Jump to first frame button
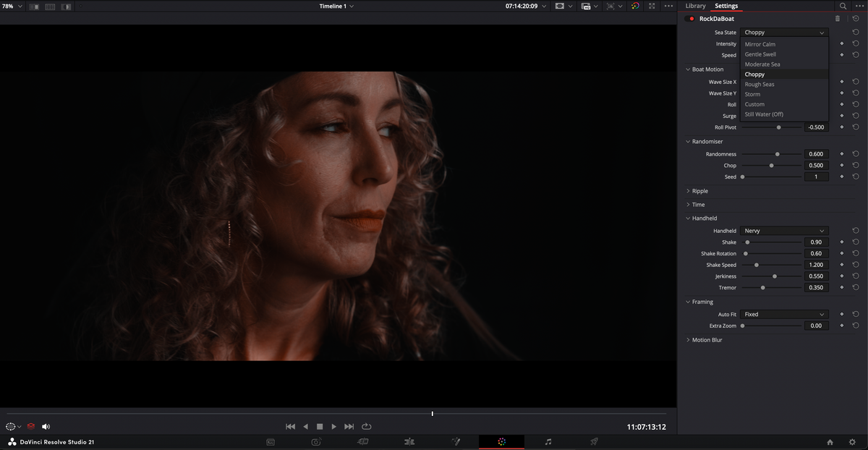The image size is (868, 450). pyautogui.click(x=291, y=427)
